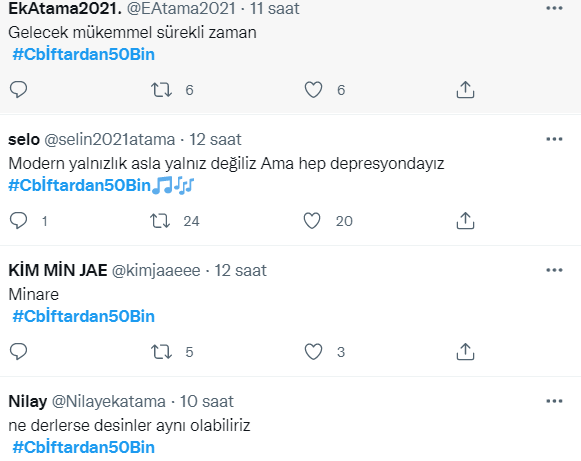The width and height of the screenshot is (581, 461).
Task: Retweet the Minare tweet
Action: [x=161, y=351]
